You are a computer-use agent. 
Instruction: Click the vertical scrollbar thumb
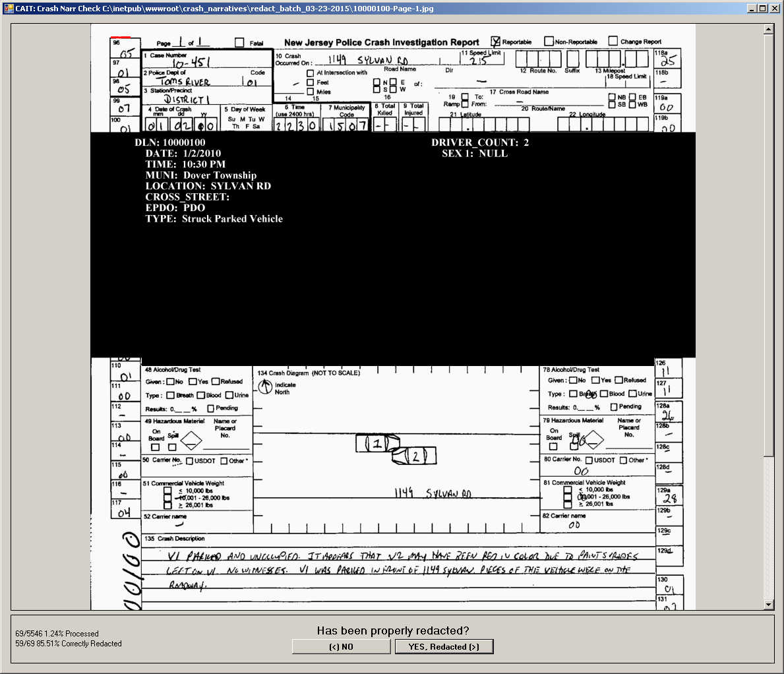[x=768, y=245]
